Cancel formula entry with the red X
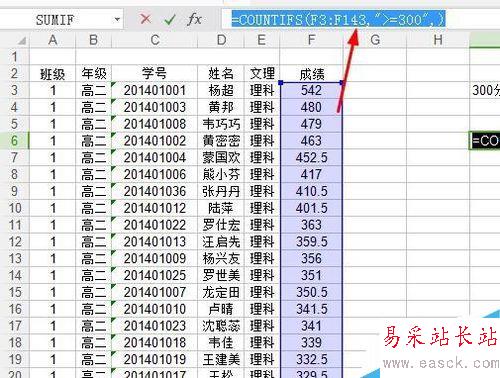The width and height of the screenshot is (500, 378). tap(145, 19)
